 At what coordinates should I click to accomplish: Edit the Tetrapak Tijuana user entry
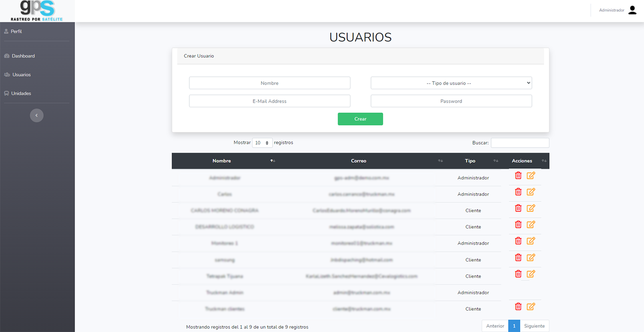(531, 274)
